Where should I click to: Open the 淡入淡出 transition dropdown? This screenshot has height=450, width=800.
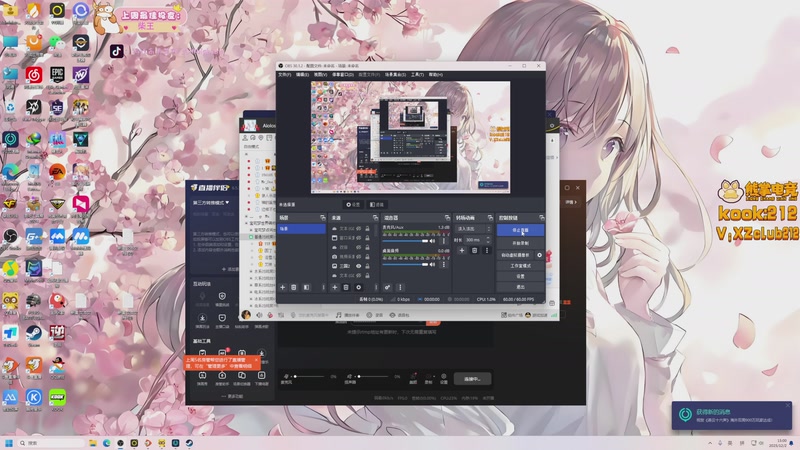[473, 229]
